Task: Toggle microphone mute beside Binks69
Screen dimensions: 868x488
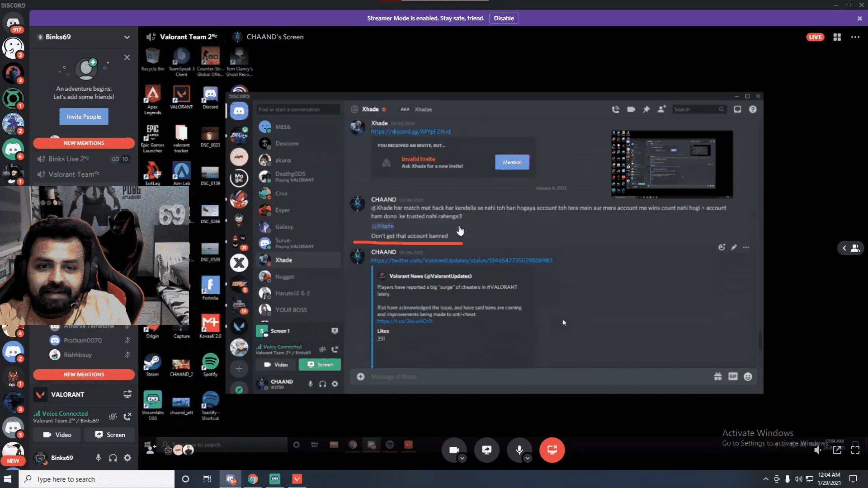Action: pos(98,458)
